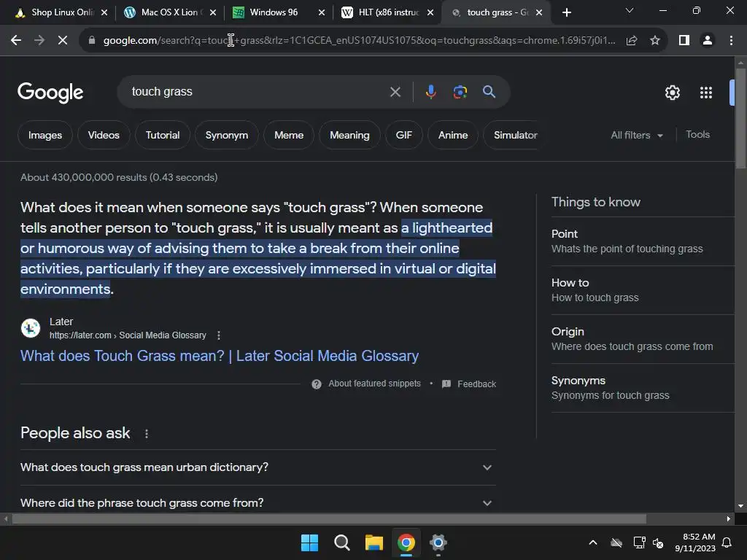Image resolution: width=747 pixels, height=560 pixels.
Task: Select the Meme filter chip
Action: pos(289,135)
